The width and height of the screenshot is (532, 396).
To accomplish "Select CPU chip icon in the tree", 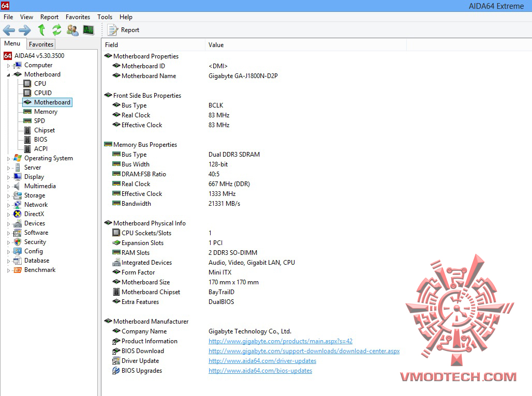I will click(27, 83).
